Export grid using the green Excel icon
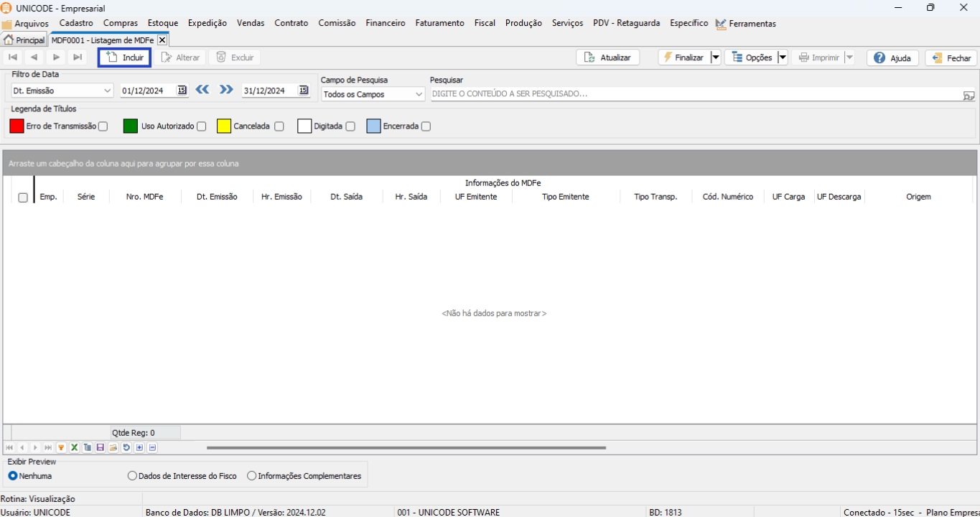Viewport: 980px width, 517px height. point(74,447)
